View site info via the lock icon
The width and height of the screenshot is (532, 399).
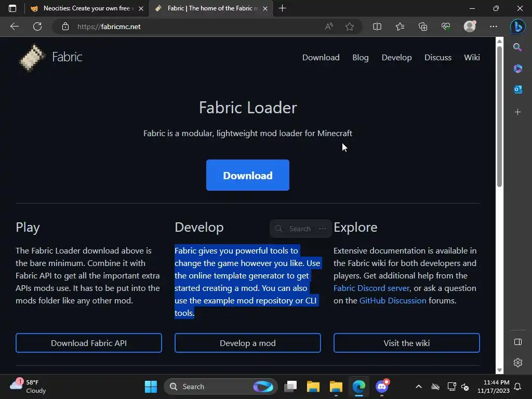coord(65,26)
